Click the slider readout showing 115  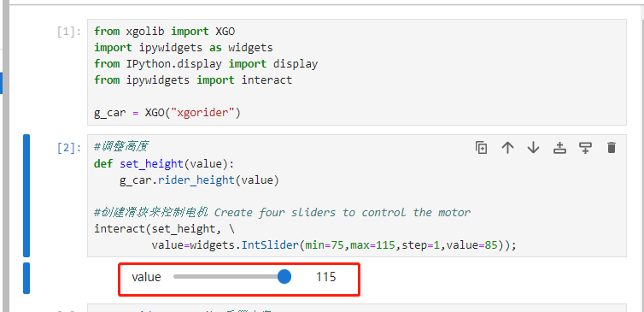click(x=325, y=277)
